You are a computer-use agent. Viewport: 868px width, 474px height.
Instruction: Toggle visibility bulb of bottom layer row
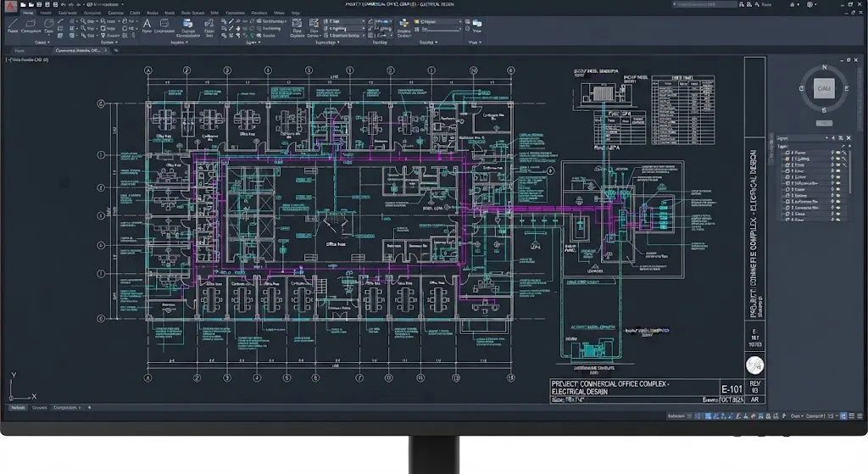coord(837,220)
